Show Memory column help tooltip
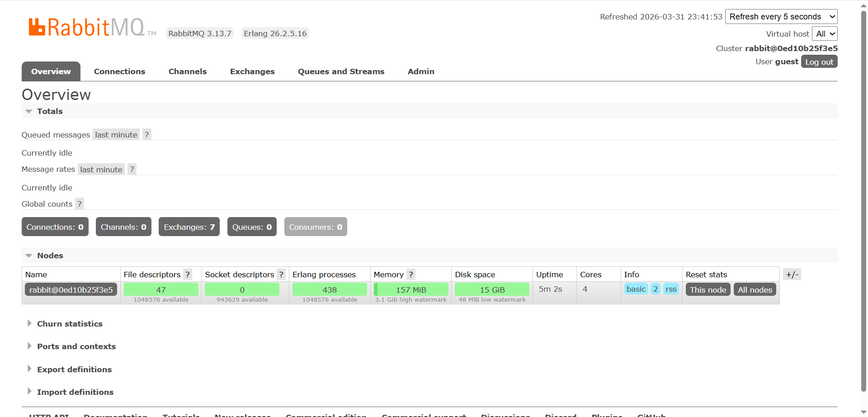868x417 pixels. click(410, 275)
